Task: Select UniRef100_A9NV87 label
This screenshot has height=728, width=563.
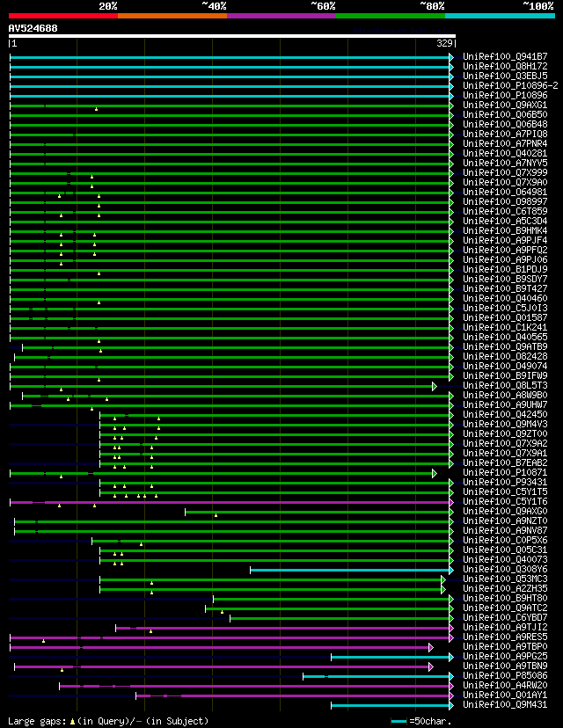Action: (x=505, y=530)
